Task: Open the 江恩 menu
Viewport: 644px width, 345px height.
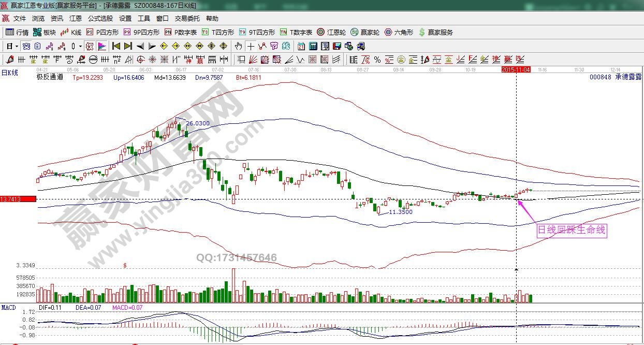Action: (x=76, y=18)
